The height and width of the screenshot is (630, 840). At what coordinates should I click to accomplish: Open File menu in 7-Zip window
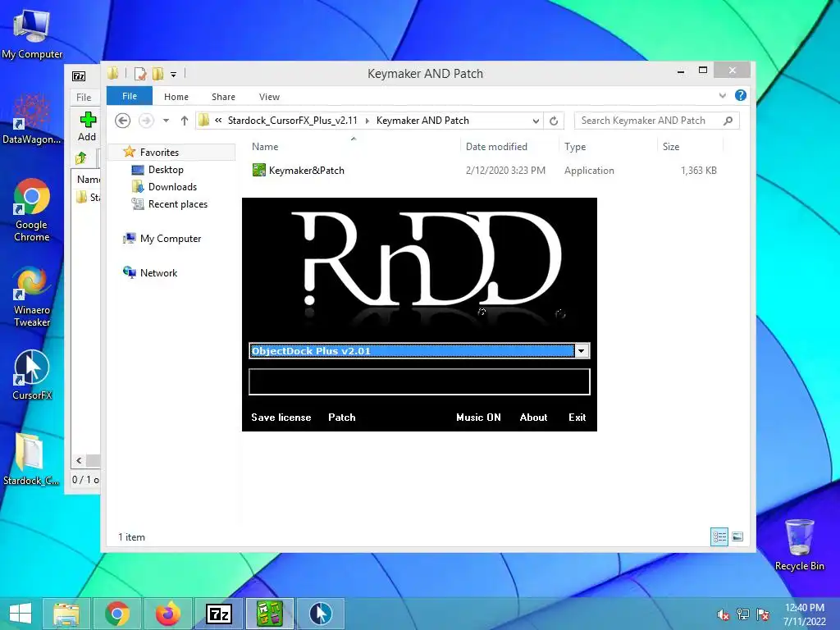coord(84,98)
